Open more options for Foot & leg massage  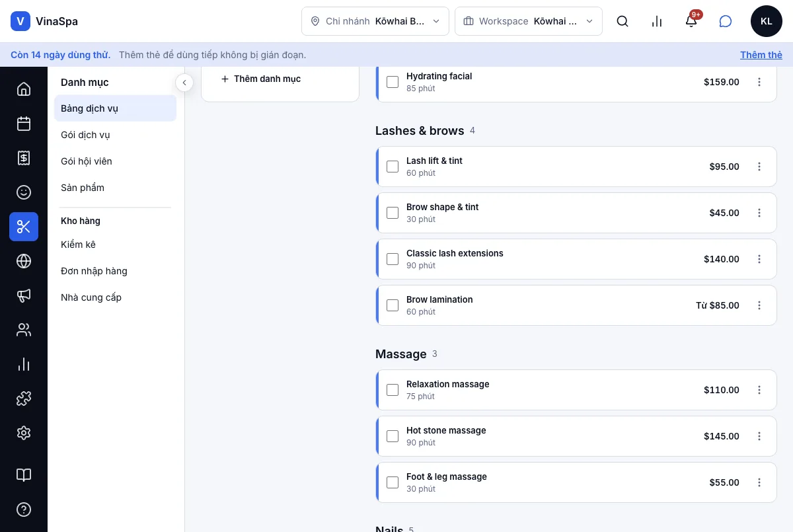759,482
